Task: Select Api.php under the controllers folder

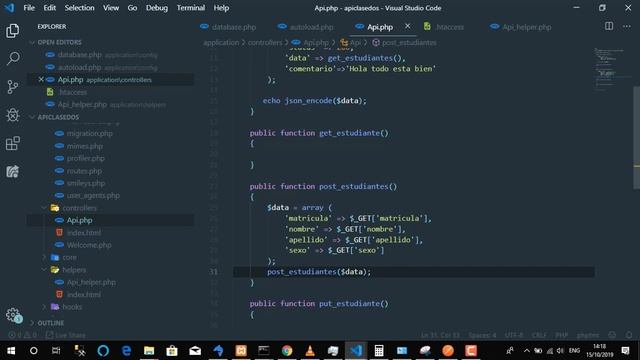Action: 79,220
